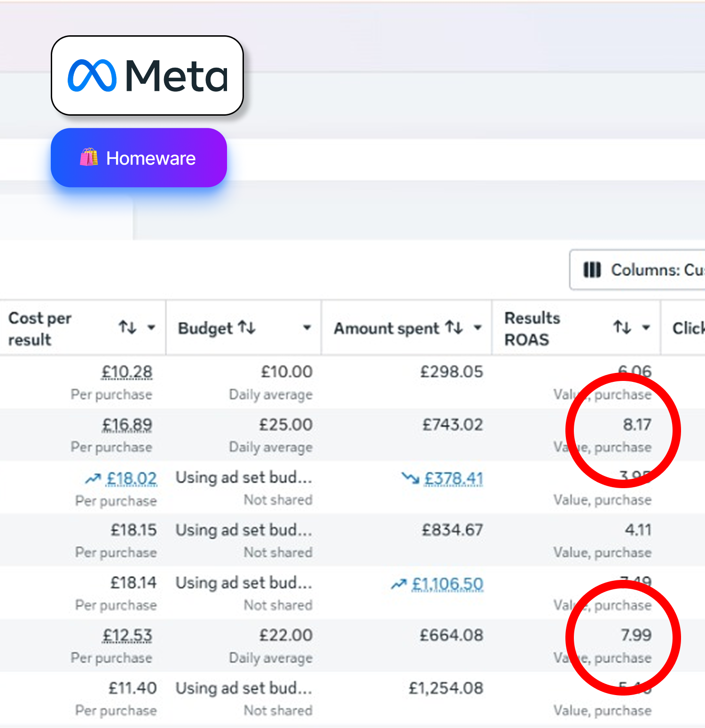Select the £12.53 cost per result value
This screenshot has width=705, height=728.
tap(127, 636)
